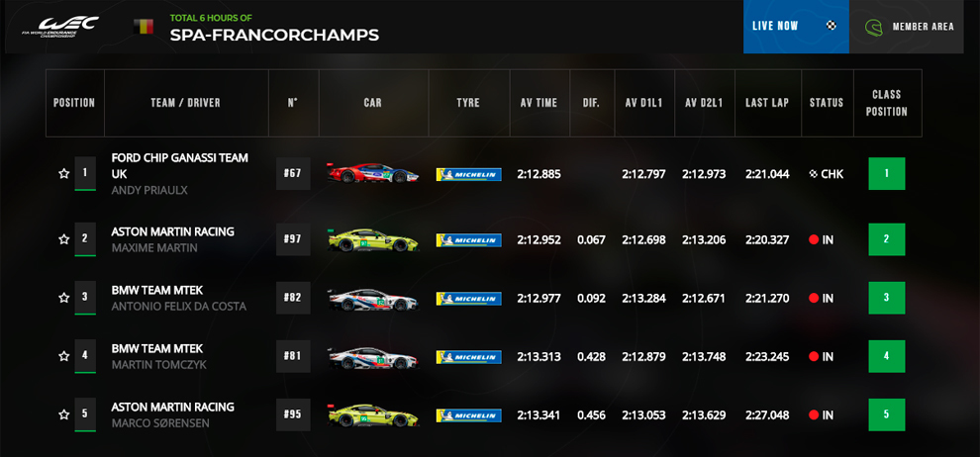The width and height of the screenshot is (980, 457).
Task: Toggle favorite star for Ford Chip Ganassi
Action: 63,173
